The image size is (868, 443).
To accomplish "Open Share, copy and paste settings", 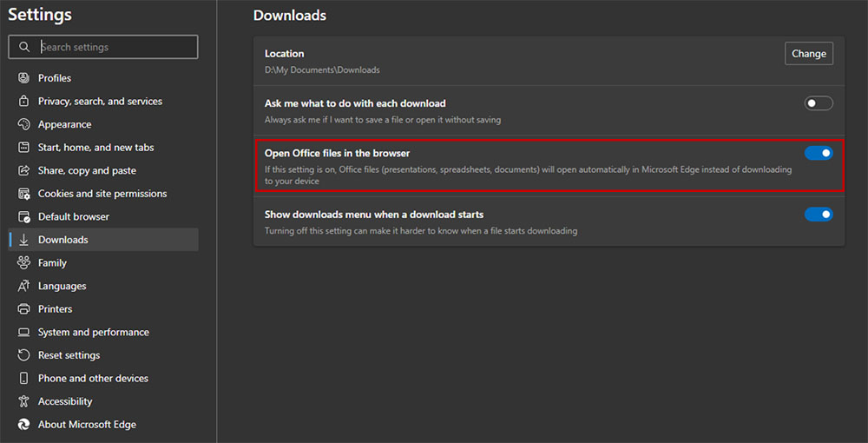I will [87, 170].
